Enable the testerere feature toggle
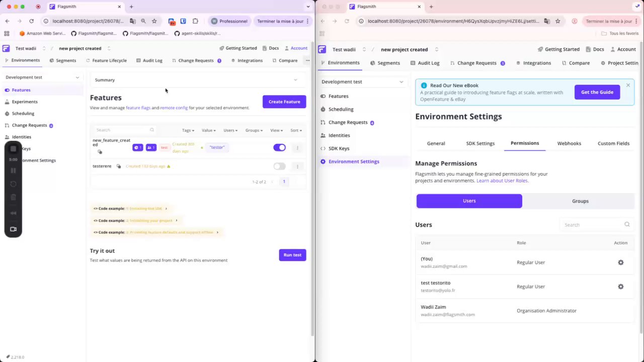The height and width of the screenshot is (362, 644). tap(279, 166)
